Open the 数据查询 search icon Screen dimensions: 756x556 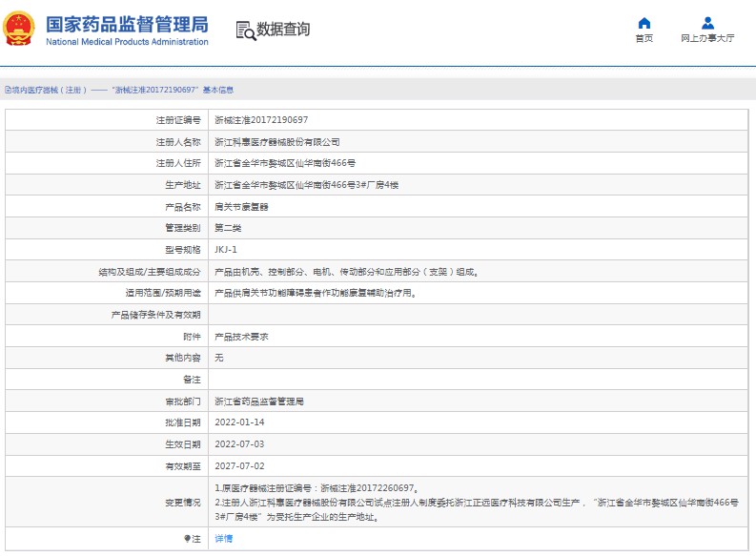click(x=245, y=31)
